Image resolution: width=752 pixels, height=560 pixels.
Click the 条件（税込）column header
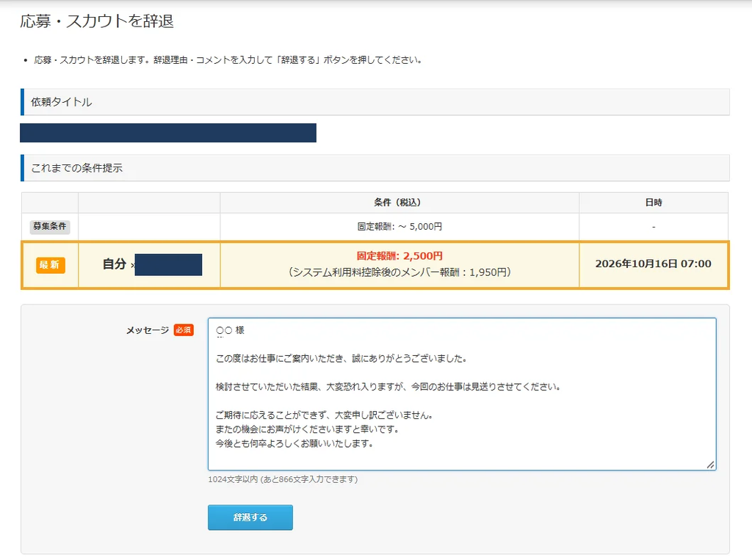pyautogui.click(x=399, y=203)
